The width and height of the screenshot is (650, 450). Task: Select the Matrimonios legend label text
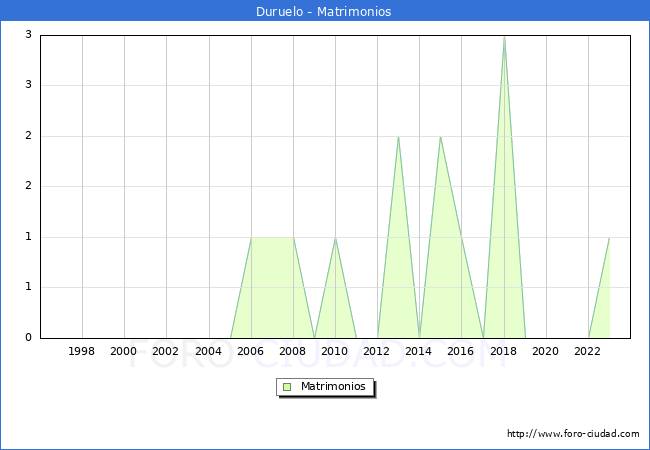[x=333, y=386]
